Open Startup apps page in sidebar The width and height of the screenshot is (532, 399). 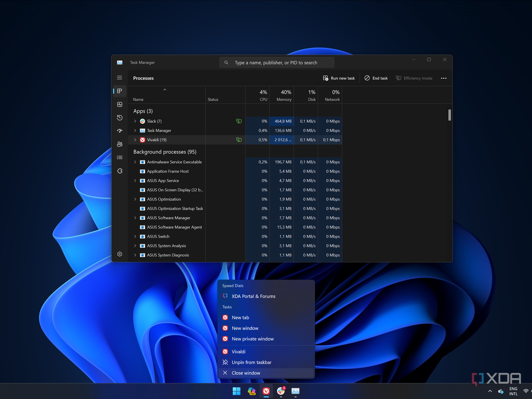120,131
